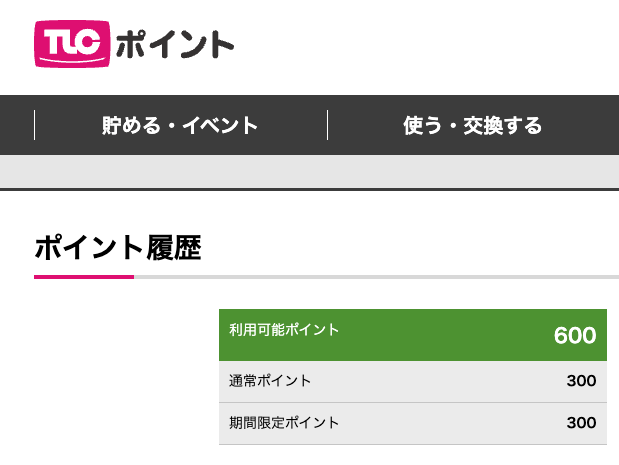The image size is (619, 465).
Task: Open the 貯める・イベント menu
Action: coord(180,126)
